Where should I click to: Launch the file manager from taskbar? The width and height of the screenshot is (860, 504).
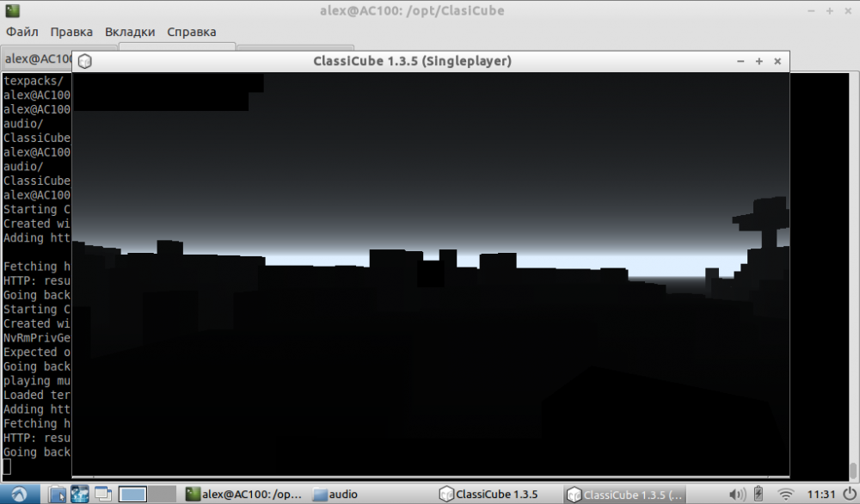[57, 495]
